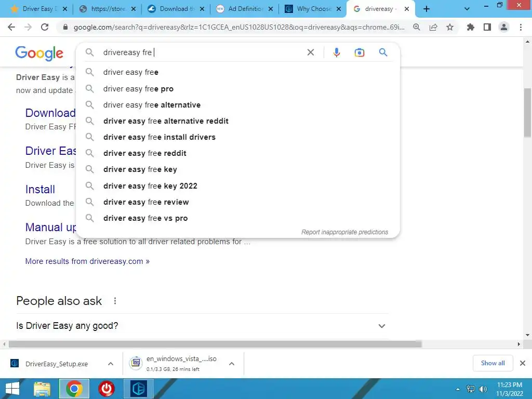This screenshot has height=399, width=532.
Task: Search by image with the camera icon
Action: pos(360,52)
